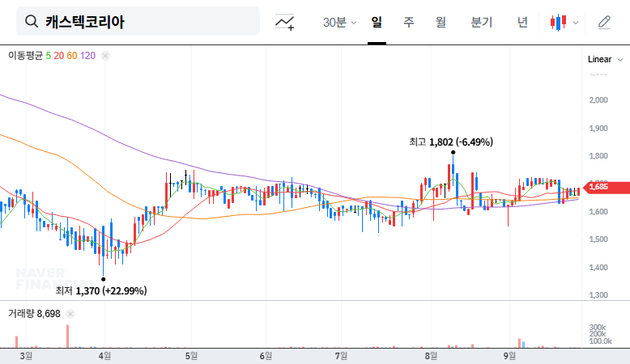Click the 1,800 price axis label
Viewport: 630px width, 364px height.
tap(598, 156)
